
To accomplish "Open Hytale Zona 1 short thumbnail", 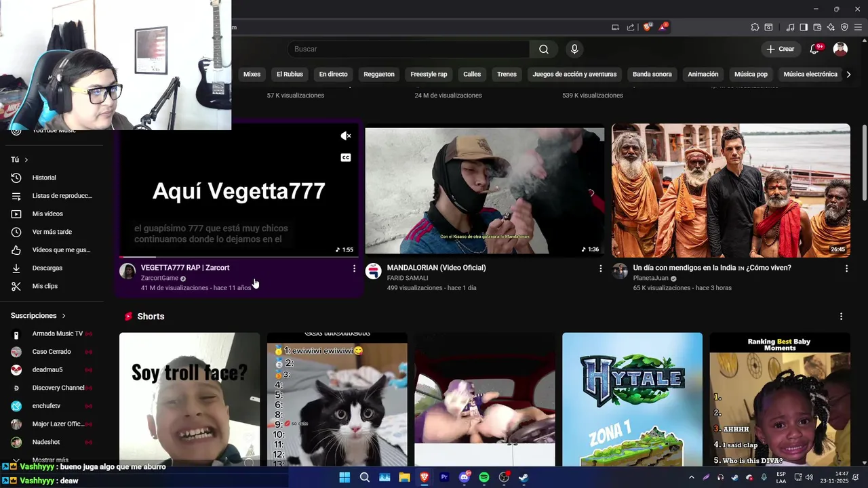I will coord(632,399).
